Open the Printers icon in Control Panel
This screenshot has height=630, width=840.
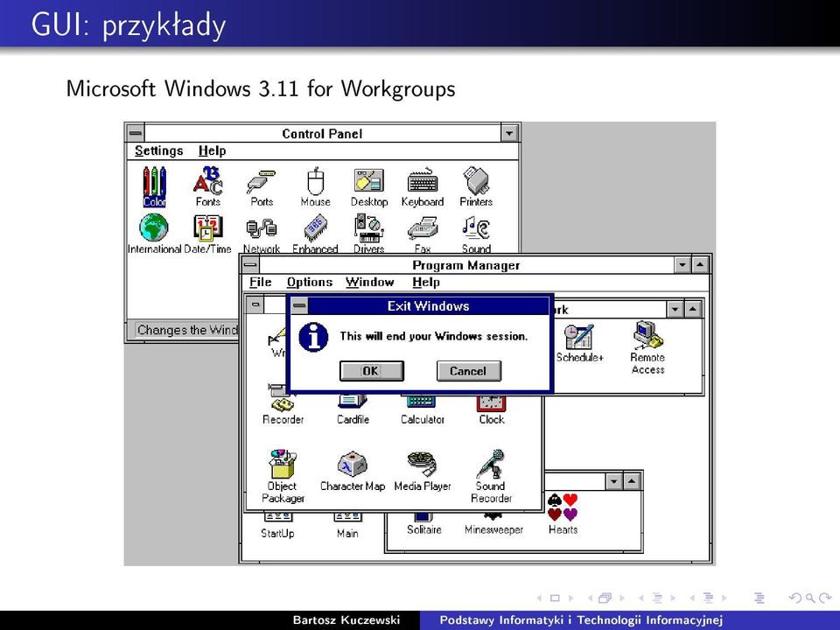pos(476,186)
